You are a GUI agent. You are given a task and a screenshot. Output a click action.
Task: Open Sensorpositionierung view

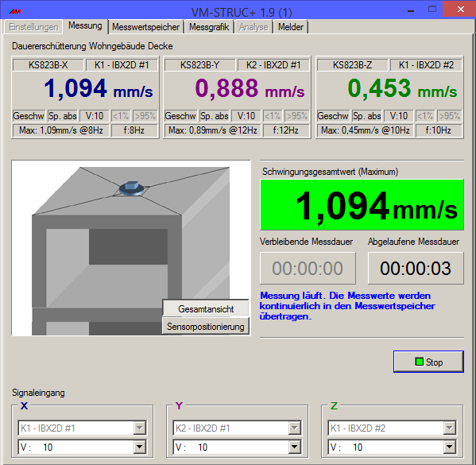(206, 327)
